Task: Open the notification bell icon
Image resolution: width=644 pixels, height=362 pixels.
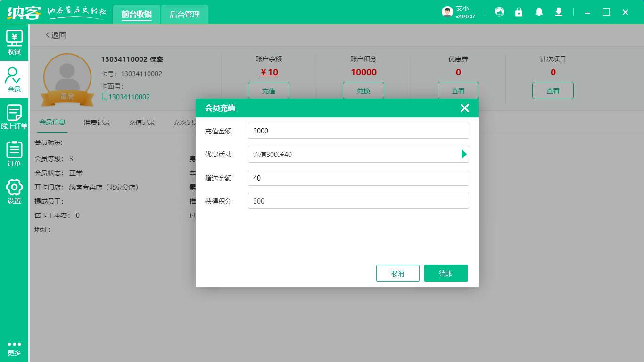Action: pyautogui.click(x=538, y=12)
